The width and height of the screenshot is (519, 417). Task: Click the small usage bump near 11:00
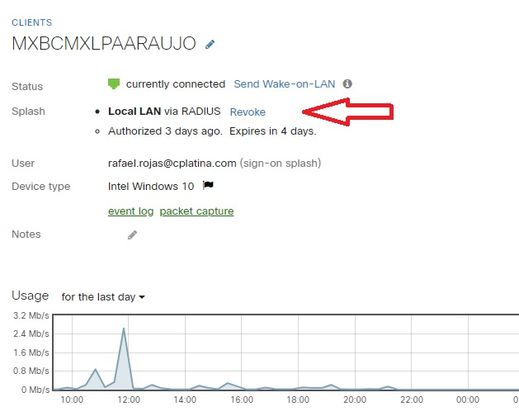(96, 369)
